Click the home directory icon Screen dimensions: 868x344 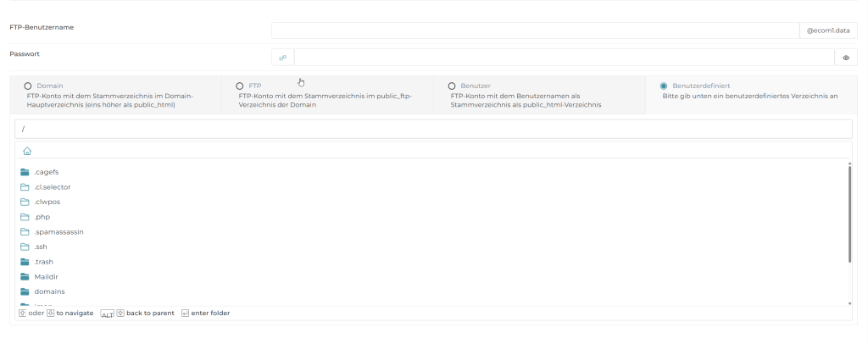(27, 151)
